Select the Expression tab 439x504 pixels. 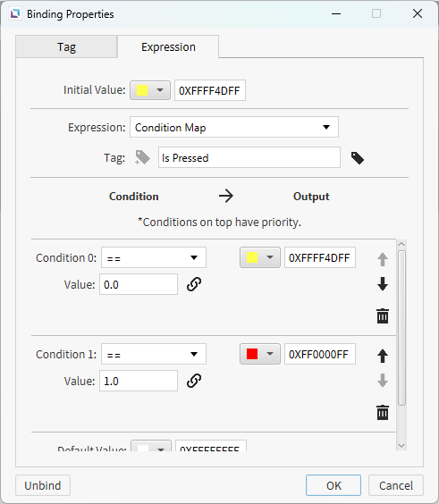pyautogui.click(x=168, y=47)
